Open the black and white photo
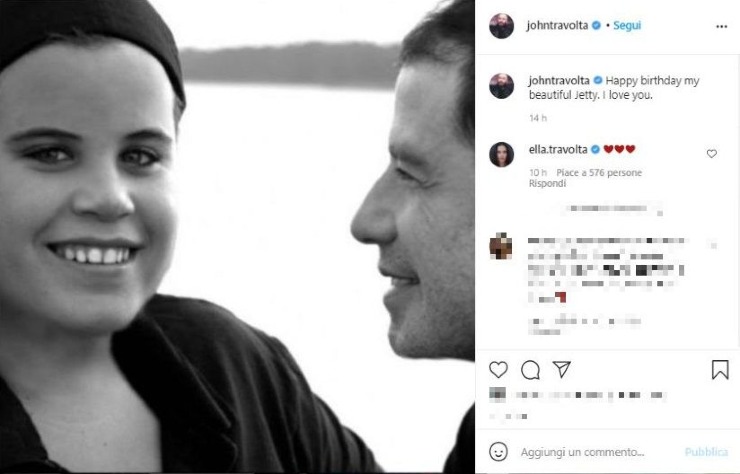This screenshot has width=740, height=474. (237, 237)
